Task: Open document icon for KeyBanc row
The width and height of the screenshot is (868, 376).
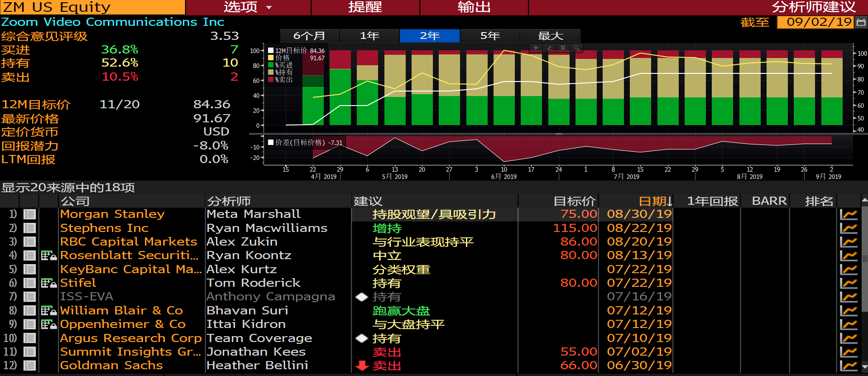Action: click(x=30, y=270)
